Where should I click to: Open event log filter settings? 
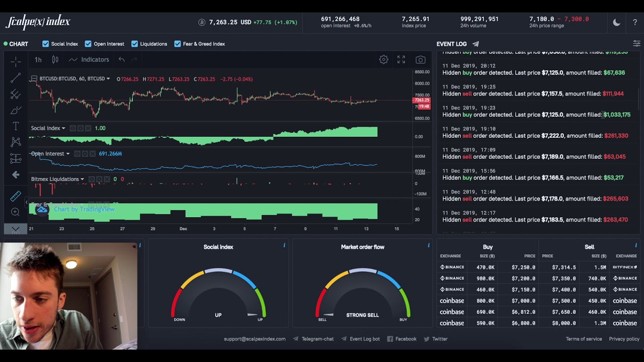(x=636, y=44)
